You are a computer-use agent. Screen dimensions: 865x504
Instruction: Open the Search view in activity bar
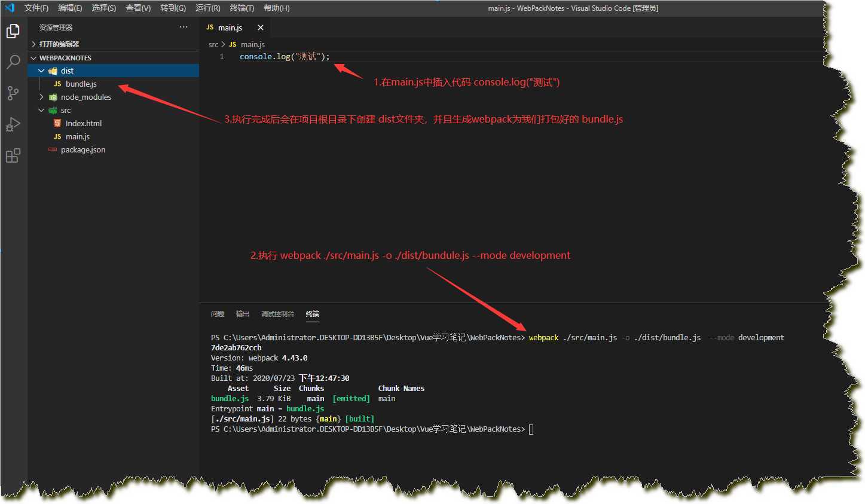coord(13,62)
